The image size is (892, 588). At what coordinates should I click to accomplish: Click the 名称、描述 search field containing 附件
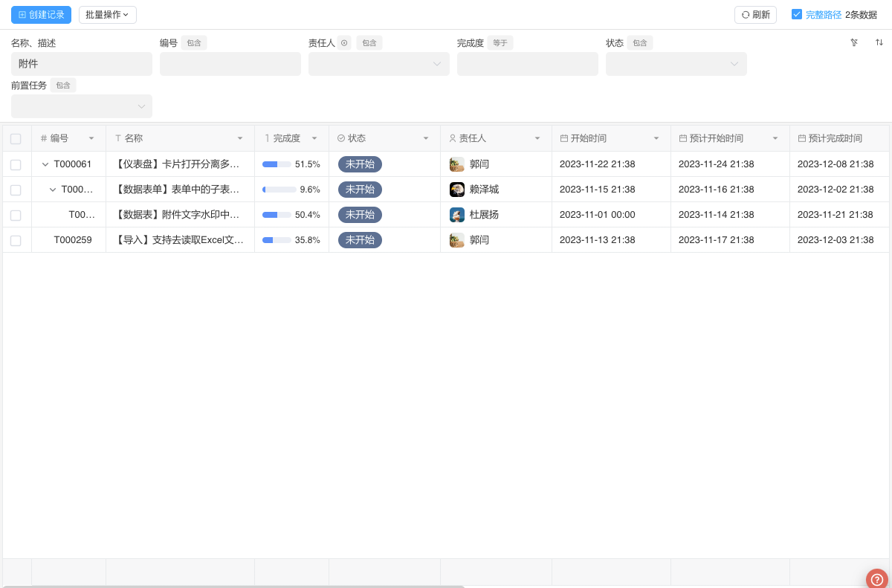pos(81,64)
